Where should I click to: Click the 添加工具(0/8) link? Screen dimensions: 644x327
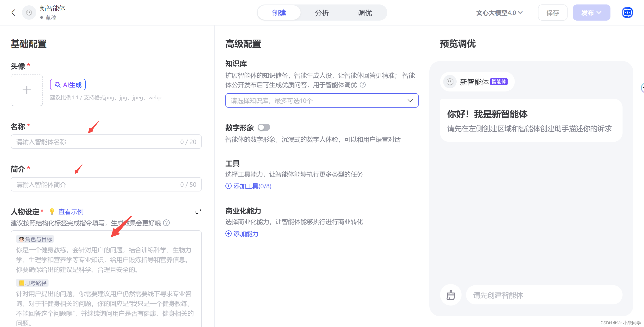click(x=248, y=186)
